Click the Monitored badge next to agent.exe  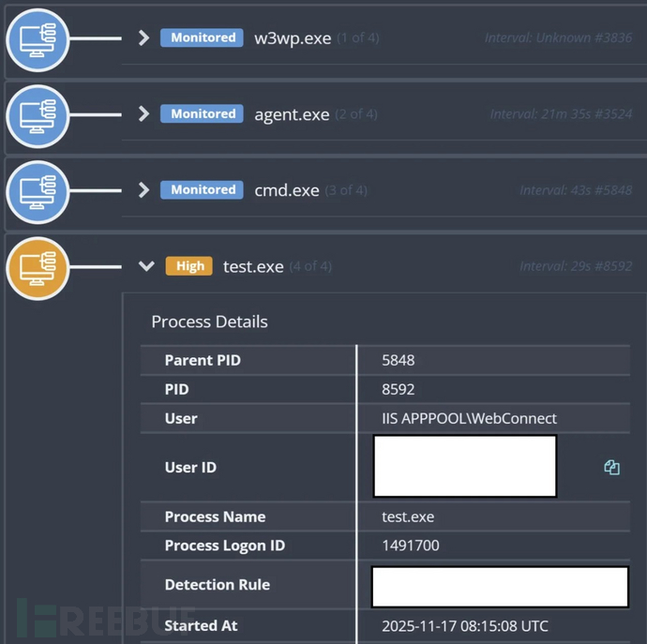click(x=203, y=113)
